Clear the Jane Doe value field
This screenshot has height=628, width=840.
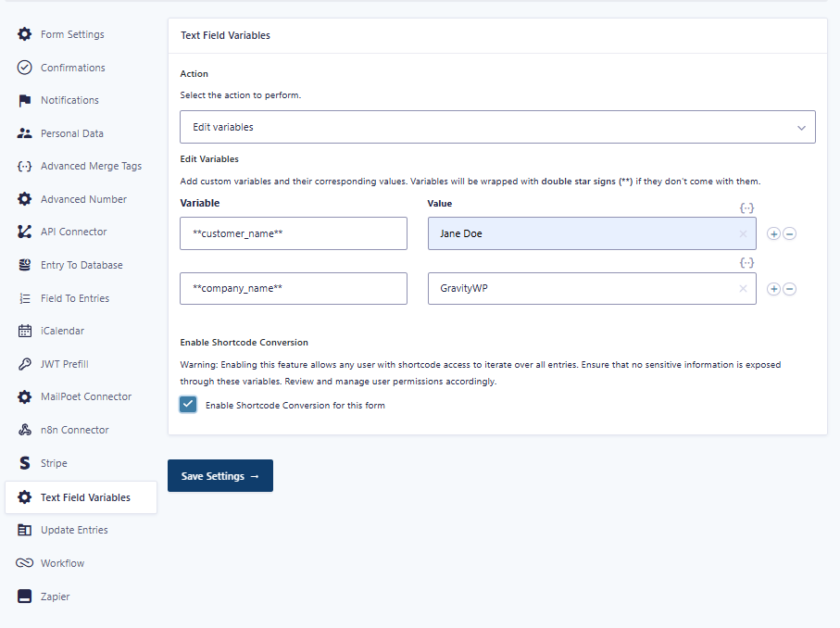(744, 233)
